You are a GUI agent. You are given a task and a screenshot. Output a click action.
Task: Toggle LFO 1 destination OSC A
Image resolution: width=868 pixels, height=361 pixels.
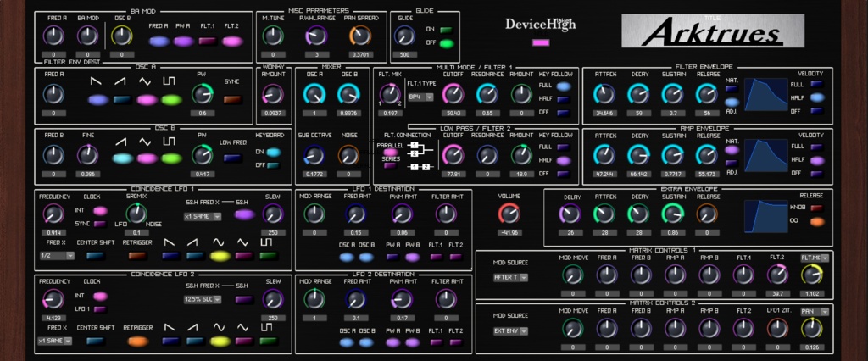pyautogui.click(x=347, y=257)
